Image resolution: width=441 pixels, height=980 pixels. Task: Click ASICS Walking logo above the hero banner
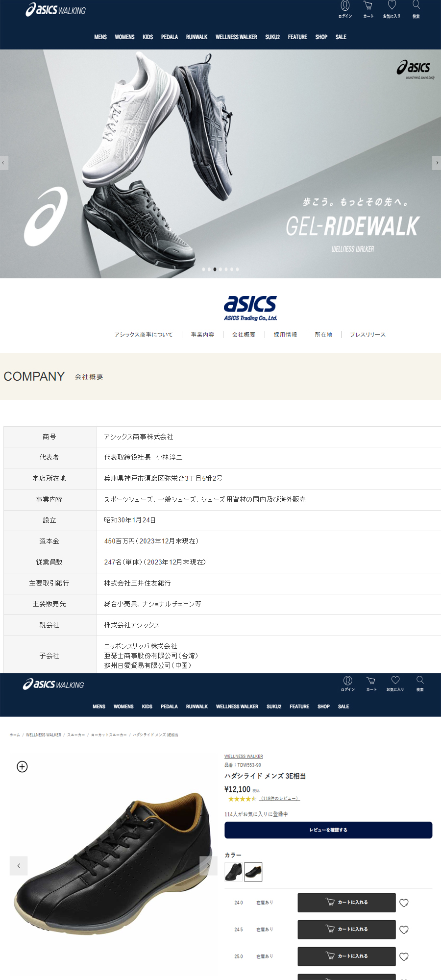[56, 10]
